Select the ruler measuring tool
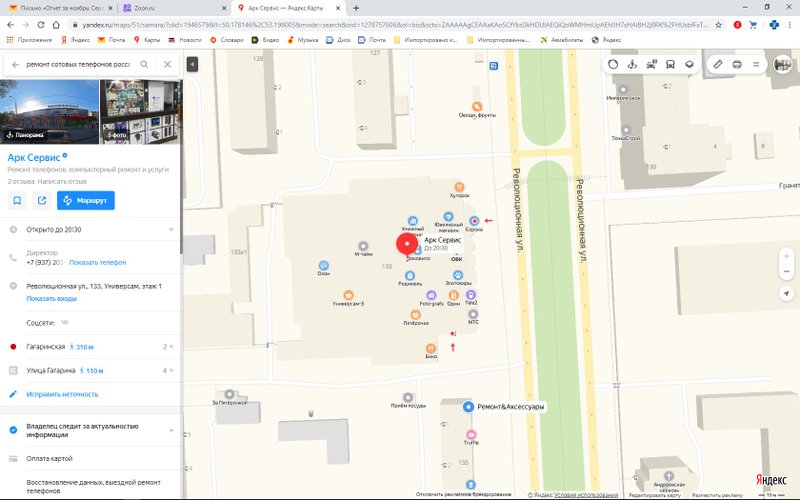The height and width of the screenshot is (500, 800). (718, 64)
